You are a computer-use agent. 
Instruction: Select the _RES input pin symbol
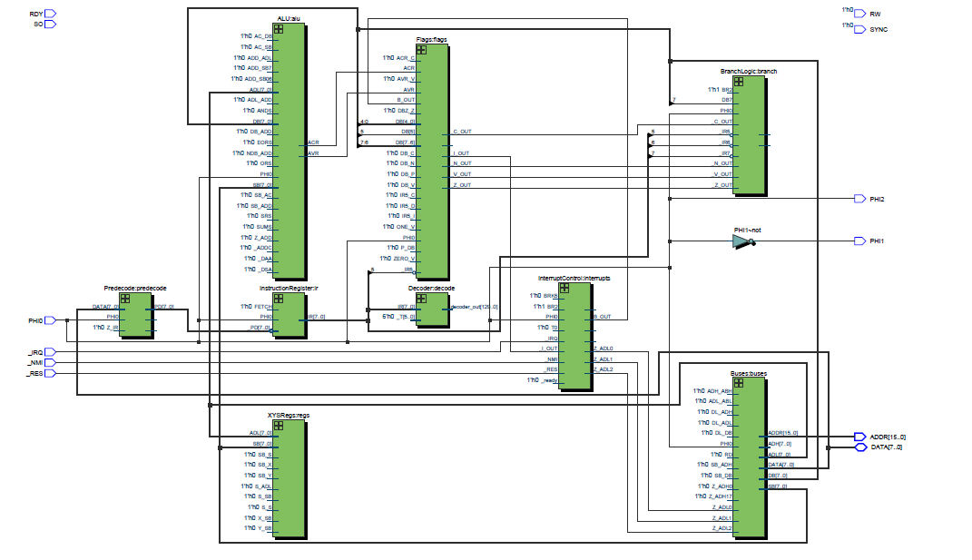pos(50,373)
